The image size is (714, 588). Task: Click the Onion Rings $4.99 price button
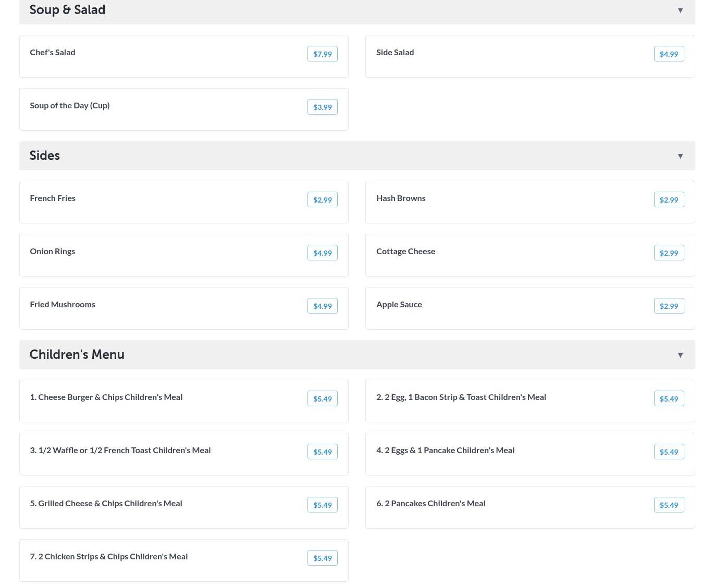[x=322, y=253]
